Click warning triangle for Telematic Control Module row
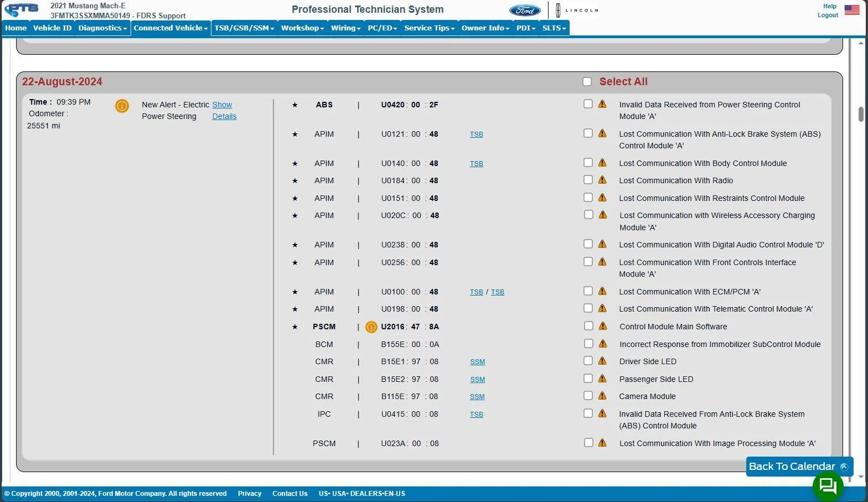Image resolution: width=868 pixels, height=502 pixels. coord(602,308)
